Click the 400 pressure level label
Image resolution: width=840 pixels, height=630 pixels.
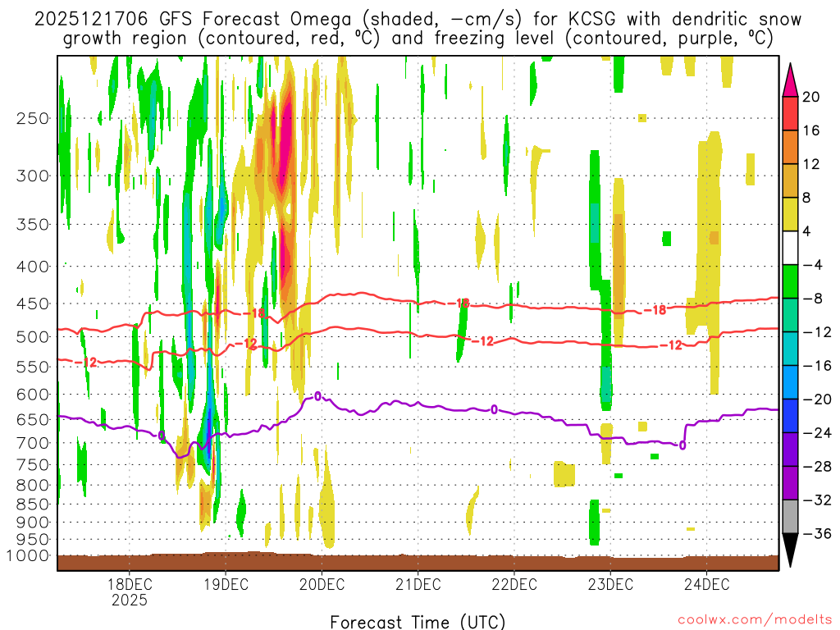click(33, 267)
